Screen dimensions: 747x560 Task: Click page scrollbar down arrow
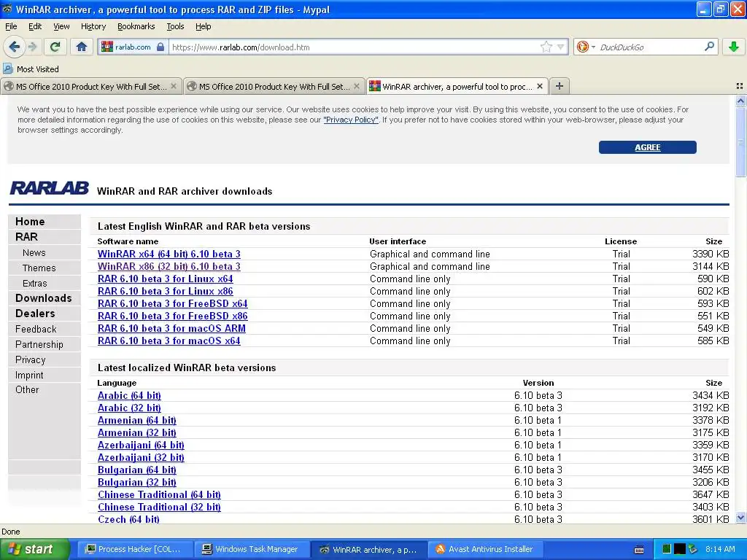coord(740,518)
